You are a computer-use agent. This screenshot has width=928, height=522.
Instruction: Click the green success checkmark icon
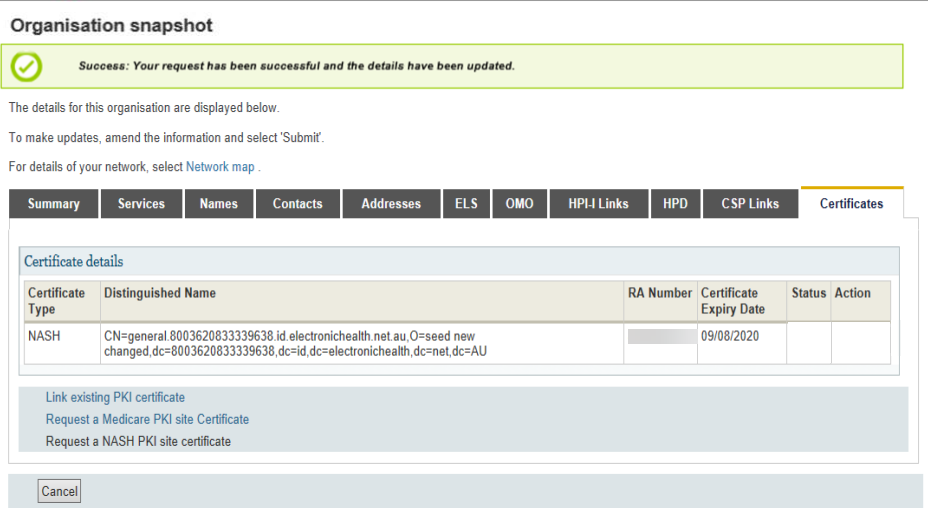27,67
